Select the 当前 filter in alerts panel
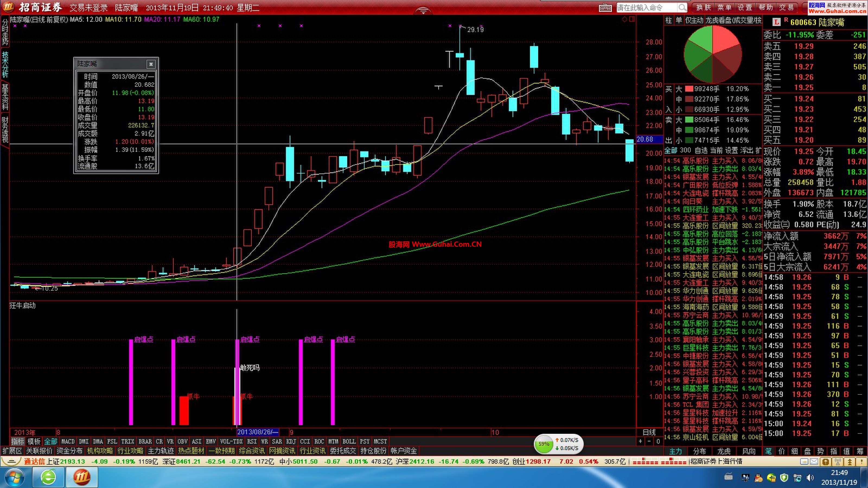Viewport: 868px width, 488px height. 716,150
